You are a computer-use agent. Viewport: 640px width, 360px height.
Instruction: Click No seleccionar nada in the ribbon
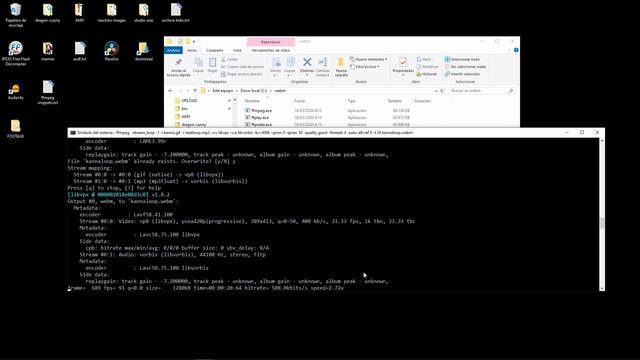[x=465, y=67]
